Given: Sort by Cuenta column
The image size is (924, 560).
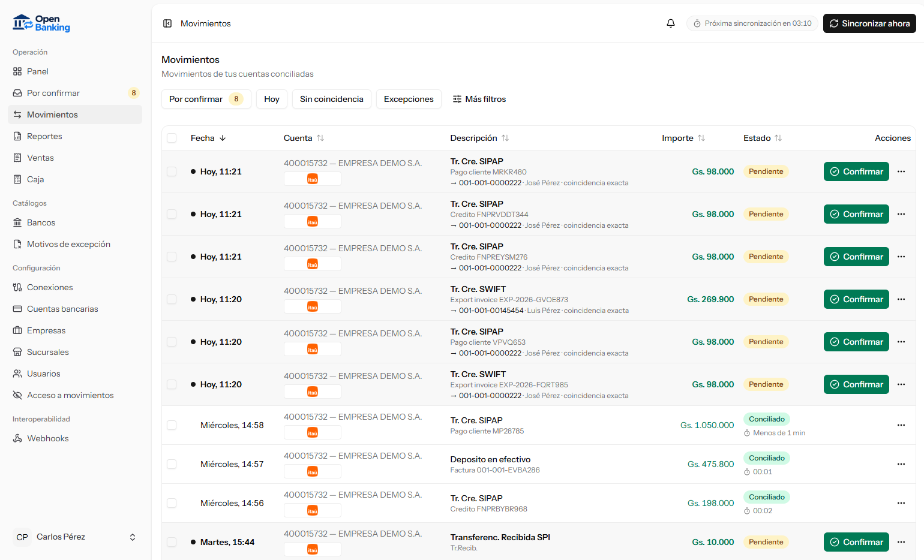Looking at the screenshot, I should coord(304,138).
